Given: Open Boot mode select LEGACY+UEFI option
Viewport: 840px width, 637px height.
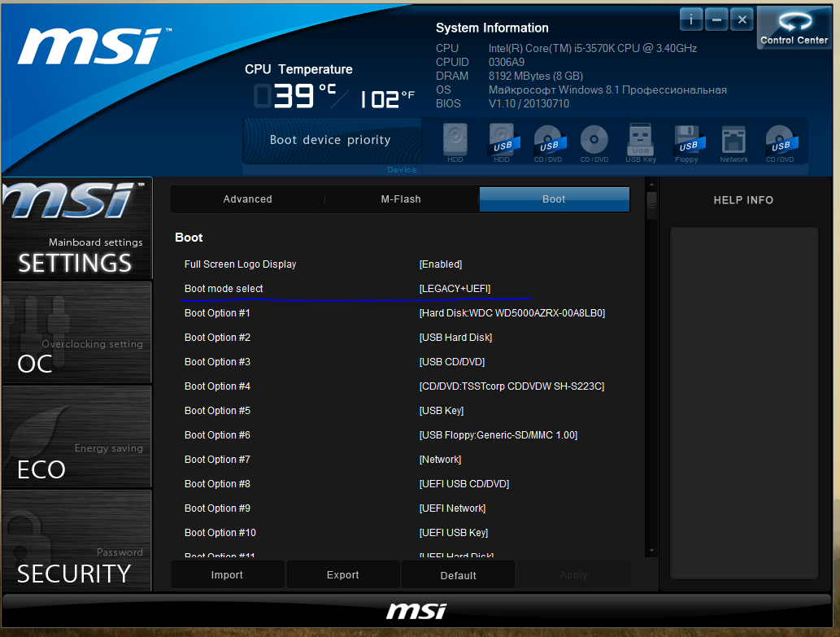Looking at the screenshot, I should tap(455, 289).
